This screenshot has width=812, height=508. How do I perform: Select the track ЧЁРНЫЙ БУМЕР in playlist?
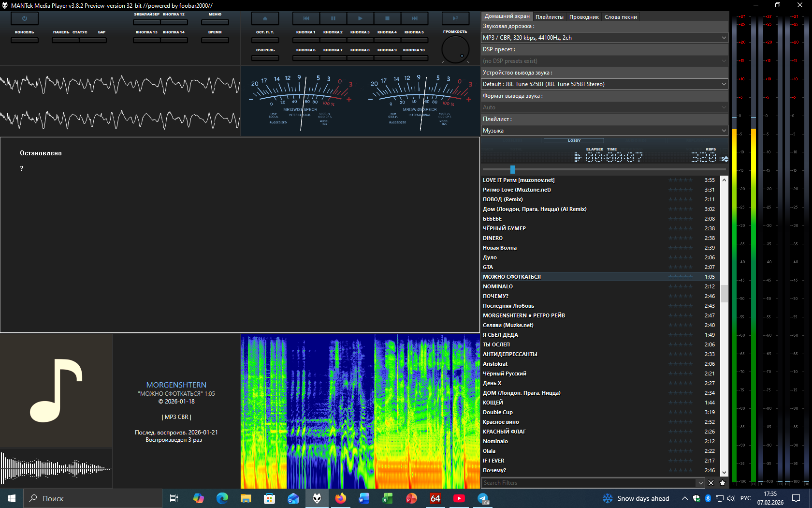[504, 228]
